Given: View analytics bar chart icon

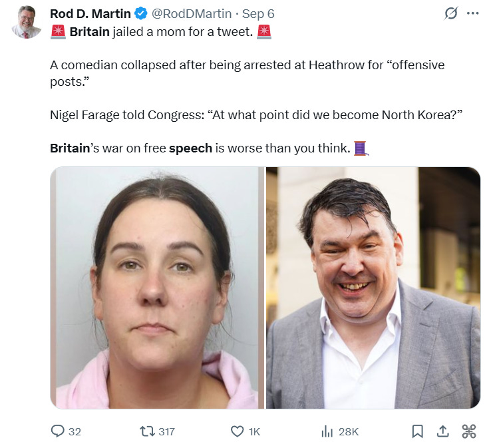Looking at the screenshot, I should (327, 431).
